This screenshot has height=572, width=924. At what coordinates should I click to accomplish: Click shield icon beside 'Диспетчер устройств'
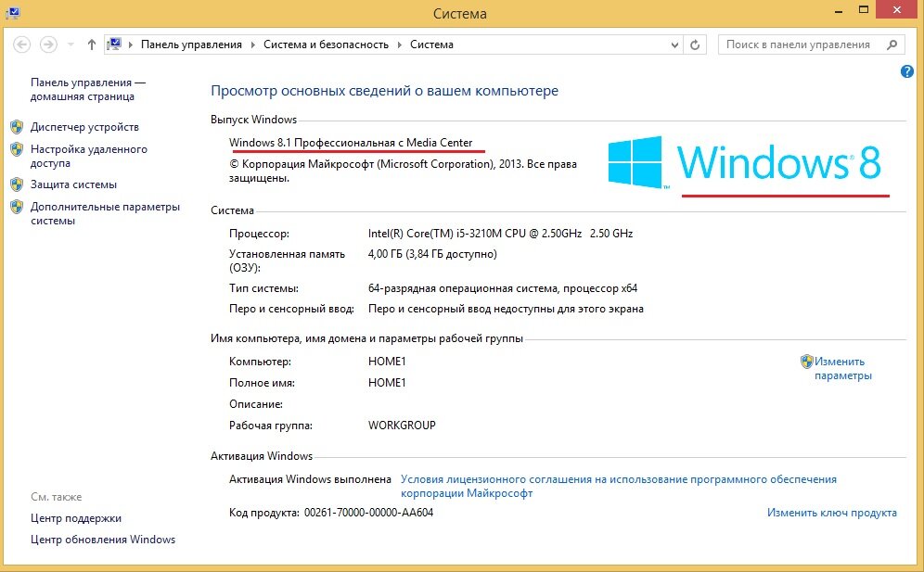pyautogui.click(x=17, y=127)
